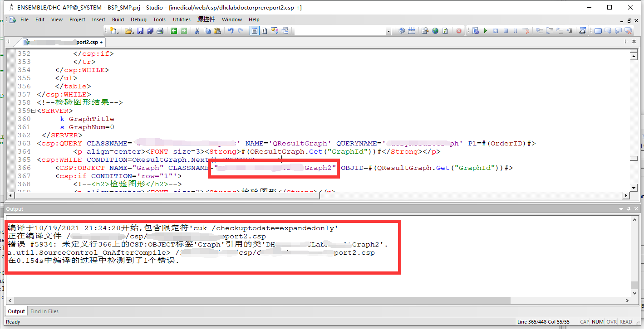Viewport: 644px width, 329px height.
Task: Open the Utilities menu
Action: pyautogui.click(x=182, y=19)
